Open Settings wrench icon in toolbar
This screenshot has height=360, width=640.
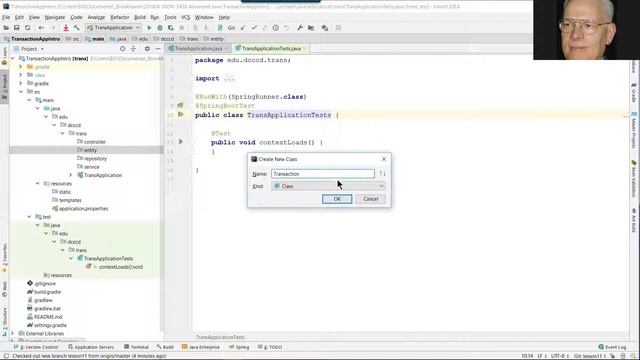click(x=300, y=28)
